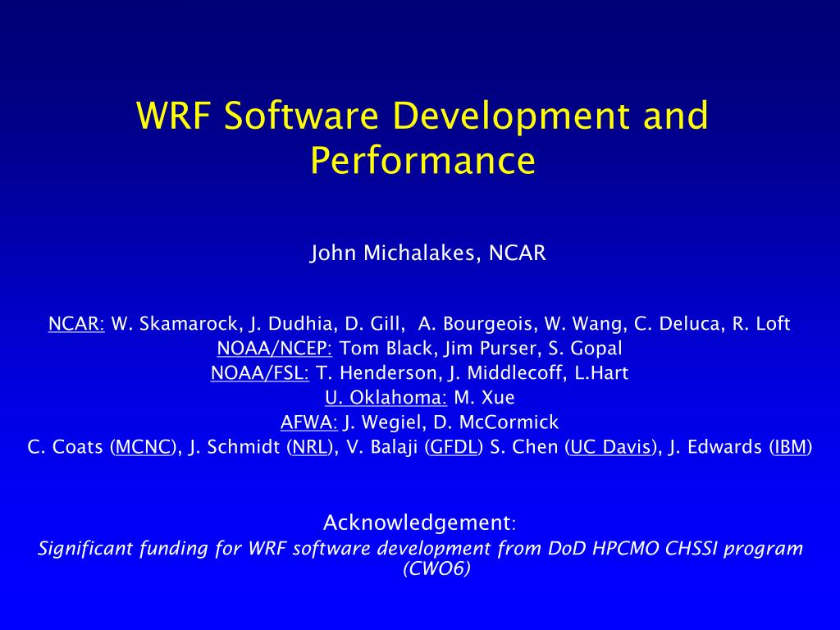The height and width of the screenshot is (630, 840).
Task: Click the underlined 'U. Oklahoma:' label
Action: 386,398
